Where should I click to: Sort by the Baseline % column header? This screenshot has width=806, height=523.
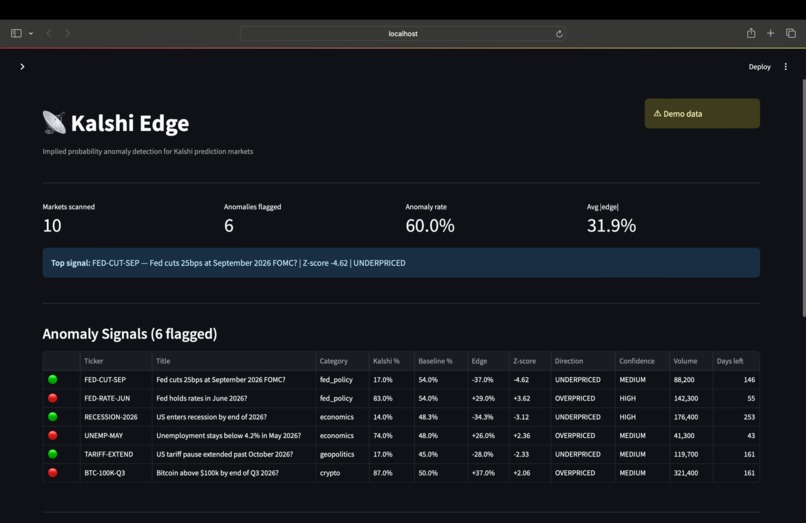(x=441, y=361)
